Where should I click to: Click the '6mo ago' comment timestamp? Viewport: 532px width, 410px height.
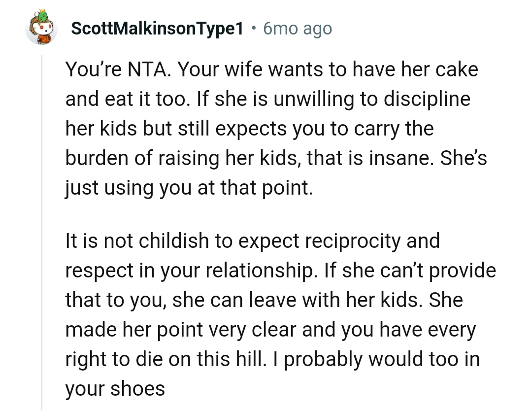point(298,29)
